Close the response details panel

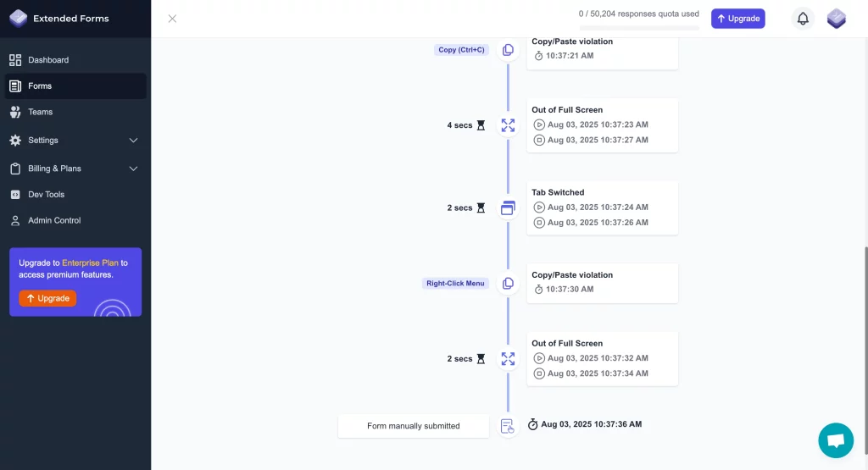tap(172, 19)
